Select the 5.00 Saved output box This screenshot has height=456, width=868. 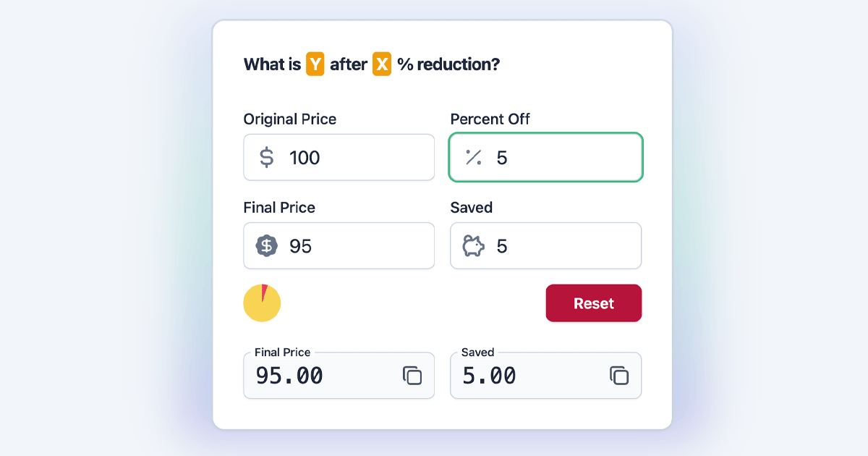coord(546,376)
